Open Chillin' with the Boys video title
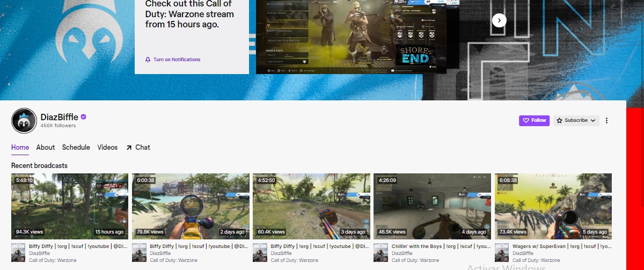This screenshot has height=270, width=644. 441,246
